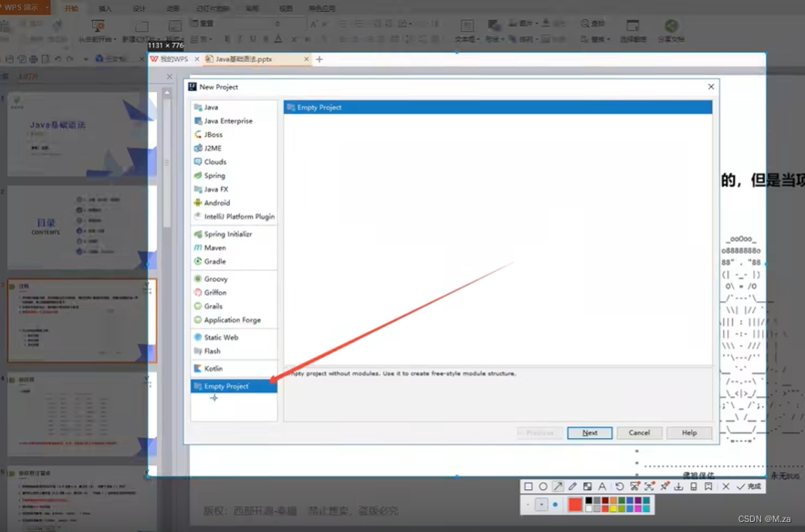Pick the magenta color swatch

pos(638,509)
